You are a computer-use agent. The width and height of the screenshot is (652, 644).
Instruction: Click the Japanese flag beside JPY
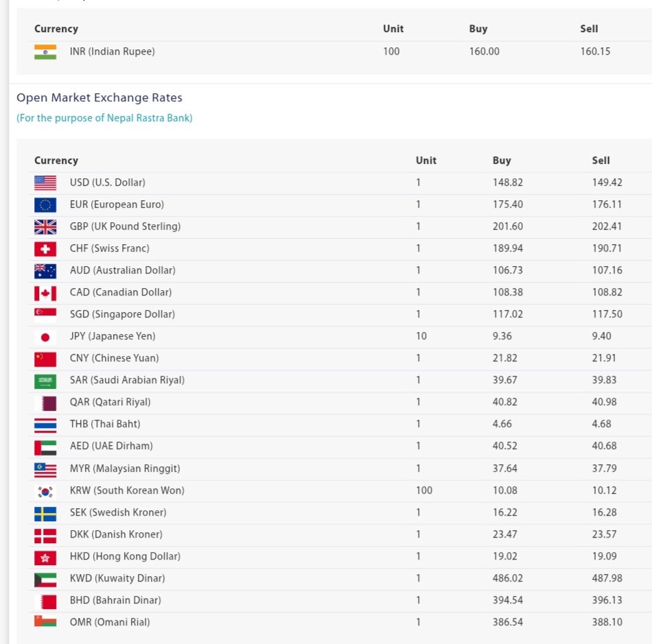point(45,337)
